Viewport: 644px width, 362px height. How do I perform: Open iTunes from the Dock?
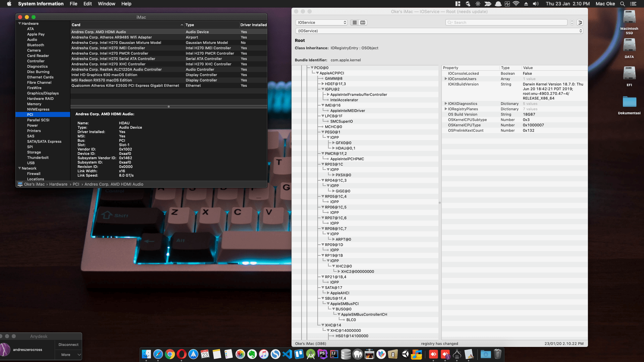[x=264, y=354]
